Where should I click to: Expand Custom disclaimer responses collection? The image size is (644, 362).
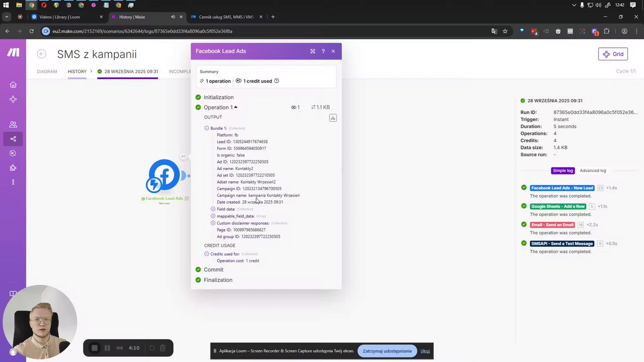[x=213, y=223]
